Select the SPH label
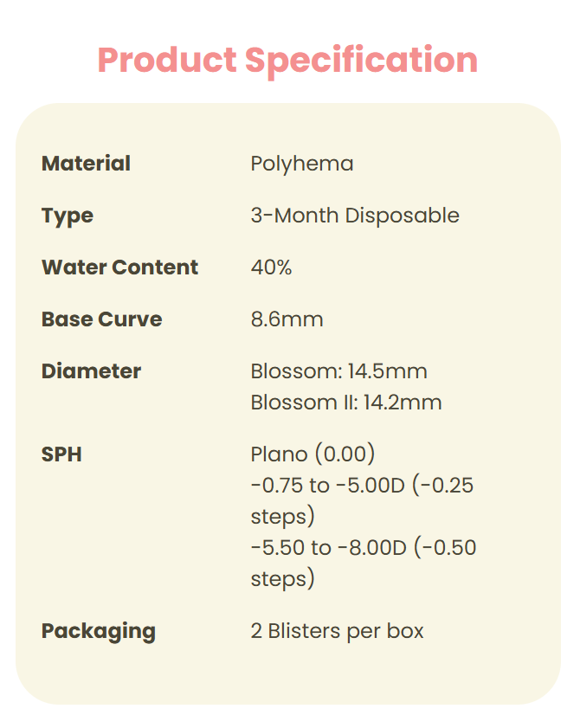 pos(61,454)
